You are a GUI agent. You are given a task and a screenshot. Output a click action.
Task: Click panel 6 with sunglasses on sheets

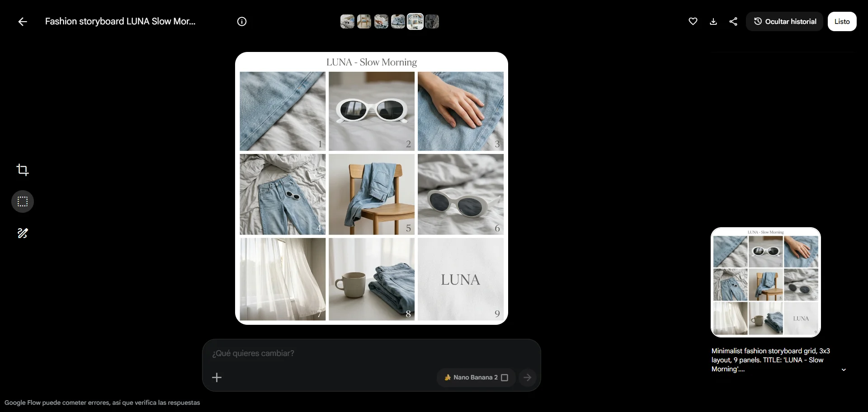point(461,194)
